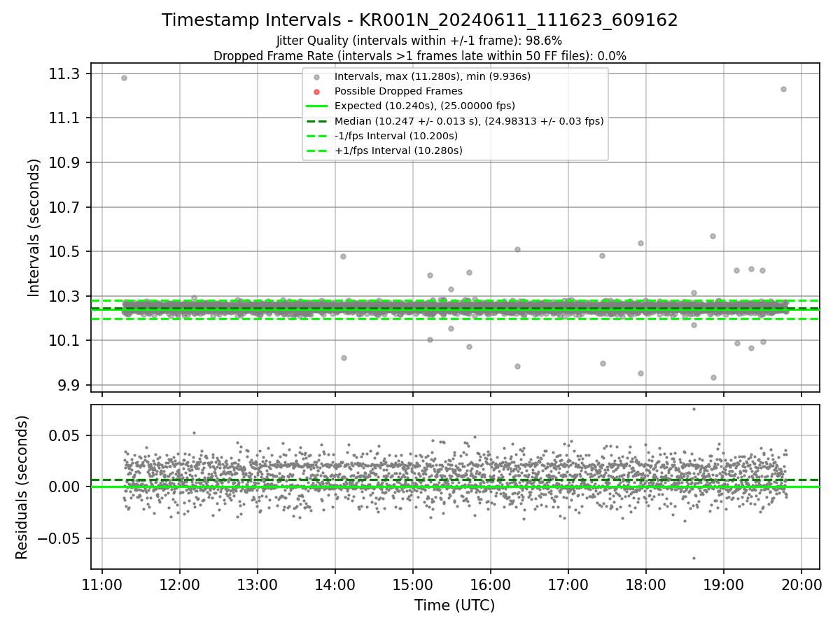
Task: Click legend entry 'Median (10.247 +/- 0.013 s)'
Action: click(x=469, y=120)
